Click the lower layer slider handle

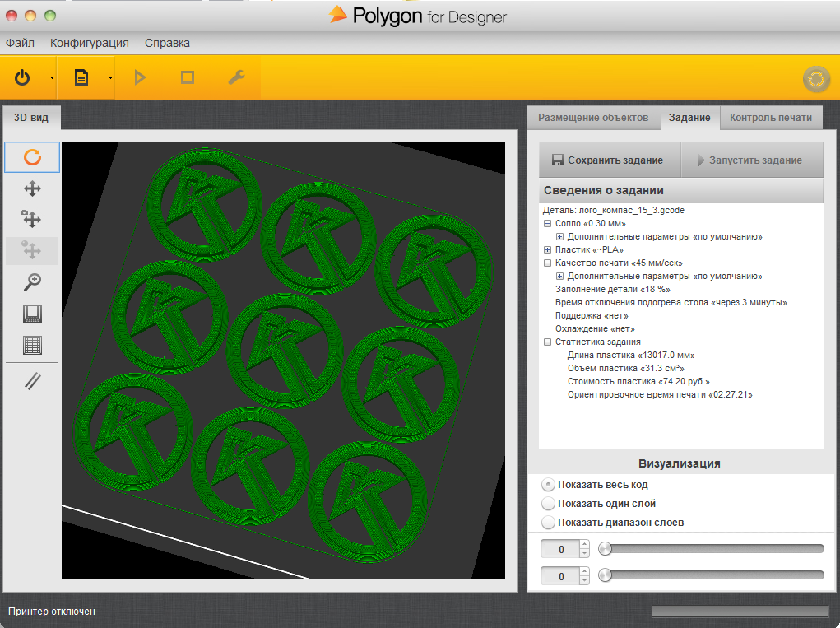click(605, 575)
